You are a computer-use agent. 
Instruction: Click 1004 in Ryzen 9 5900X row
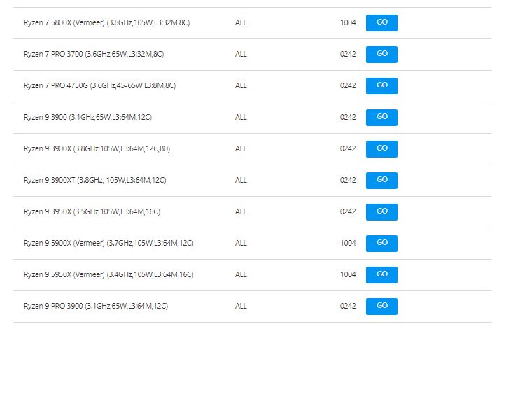pos(348,243)
